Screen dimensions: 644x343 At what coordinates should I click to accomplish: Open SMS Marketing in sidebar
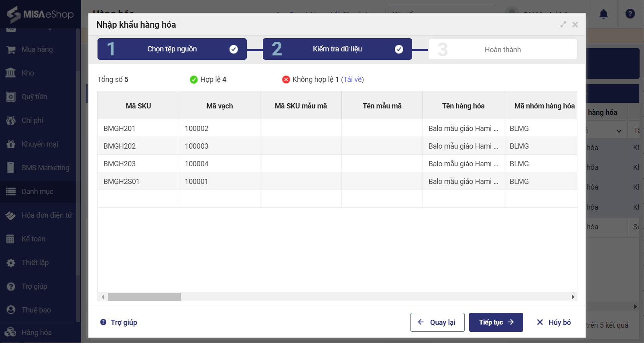[x=45, y=168]
